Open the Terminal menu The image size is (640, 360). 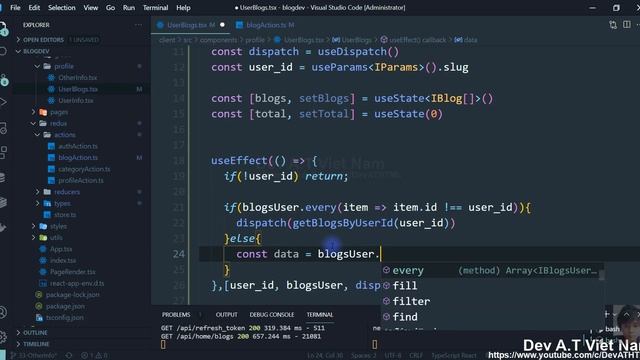(x=156, y=8)
